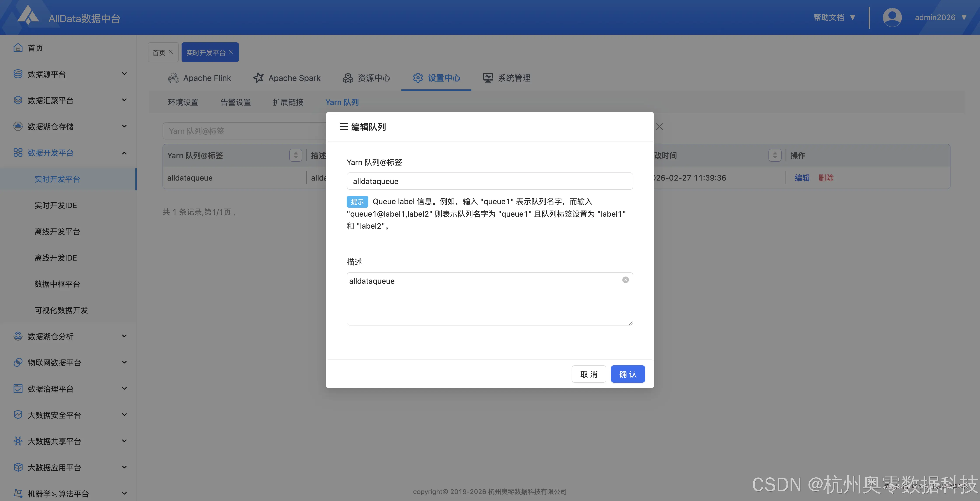Click the user avatar icon
Image resolution: width=980 pixels, height=501 pixels.
[892, 17]
